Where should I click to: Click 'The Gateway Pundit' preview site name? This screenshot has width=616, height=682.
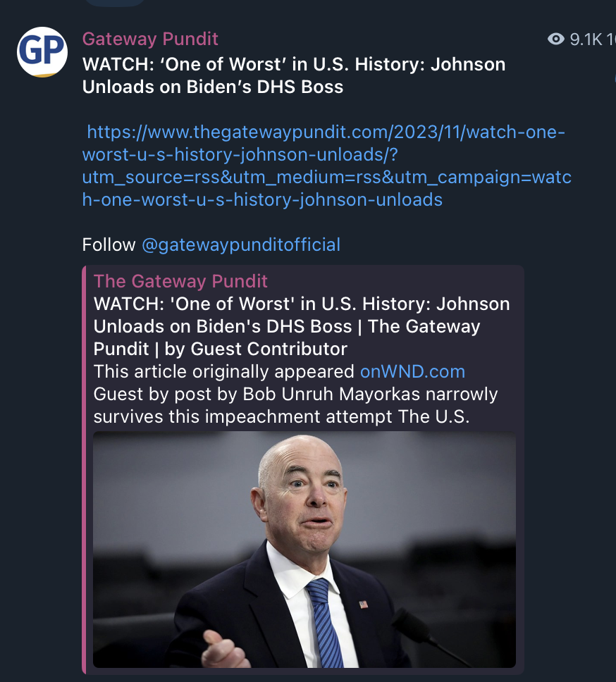point(180,281)
